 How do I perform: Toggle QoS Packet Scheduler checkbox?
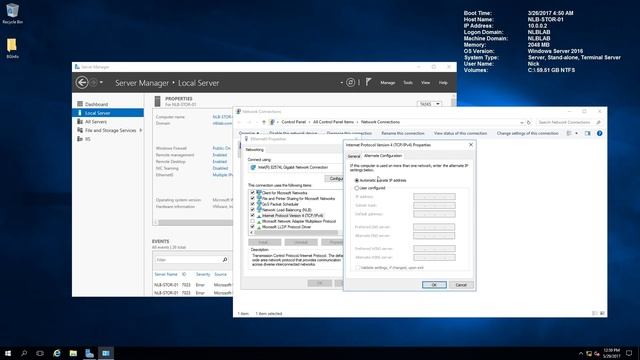point(252,204)
